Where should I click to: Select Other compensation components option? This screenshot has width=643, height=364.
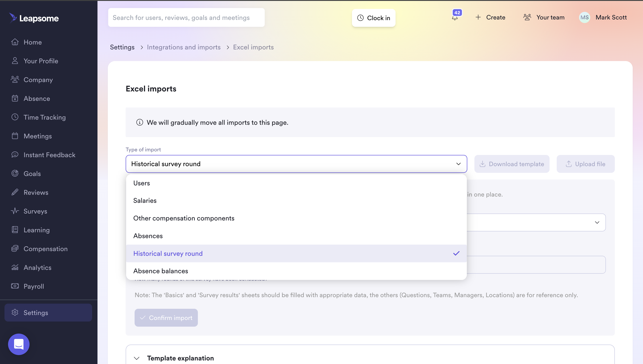point(296,218)
